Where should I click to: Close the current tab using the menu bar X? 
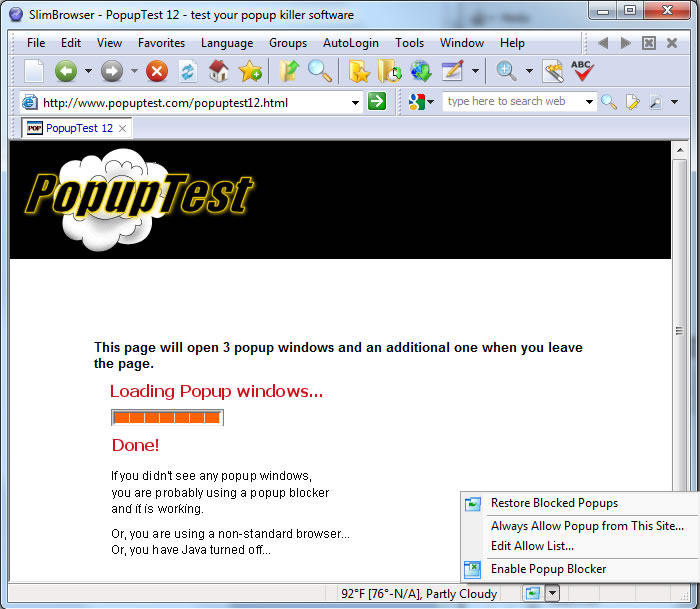(672, 43)
